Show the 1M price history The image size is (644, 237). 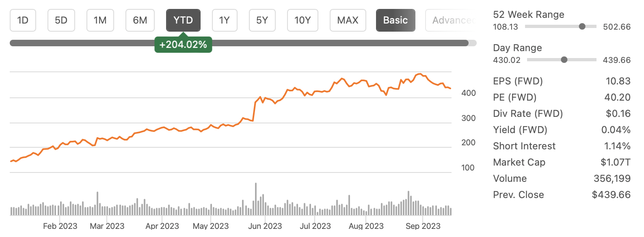point(100,20)
